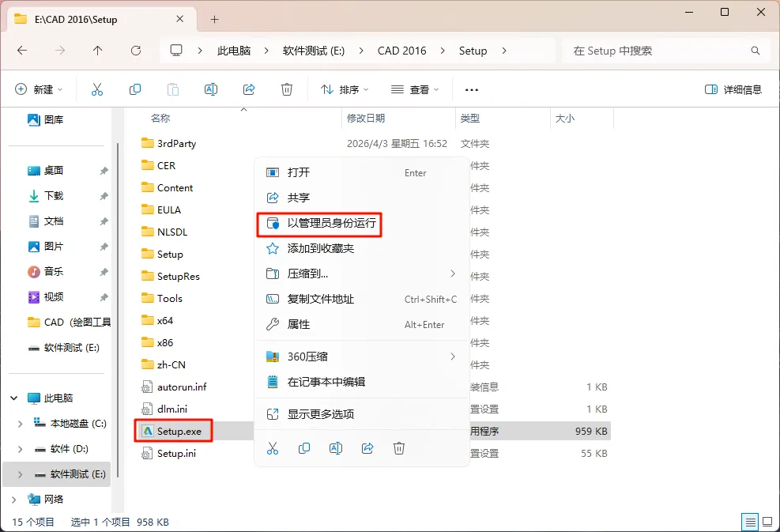Sort by the 大小 column header
Screen dimensions: 780x532
(x=564, y=118)
